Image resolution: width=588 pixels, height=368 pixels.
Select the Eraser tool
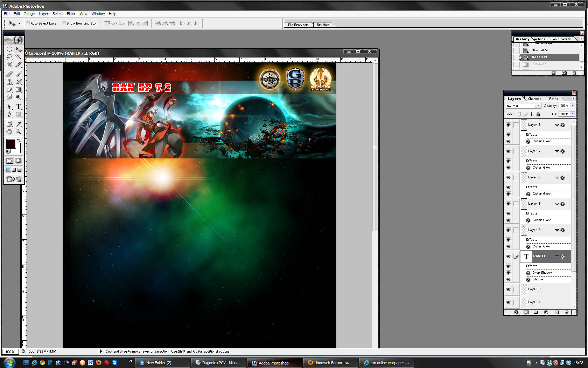tap(10, 89)
